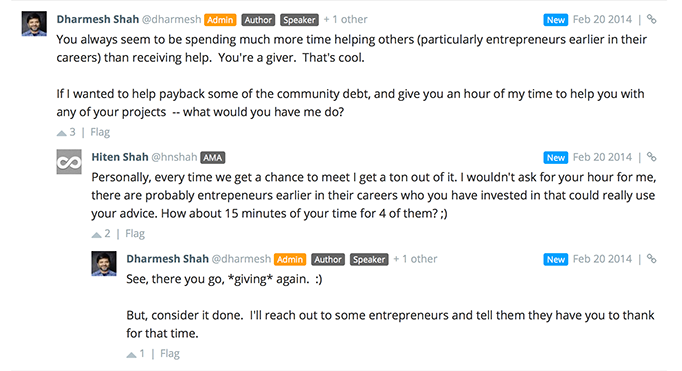Click the blue New label on Hiten's reply
Viewport: 682px width, 371px height.
(555, 157)
